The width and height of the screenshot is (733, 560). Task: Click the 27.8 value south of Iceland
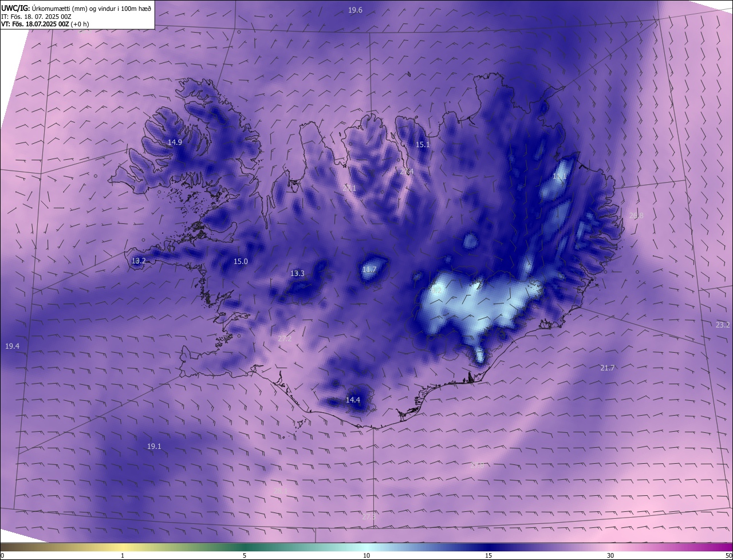tap(477, 466)
